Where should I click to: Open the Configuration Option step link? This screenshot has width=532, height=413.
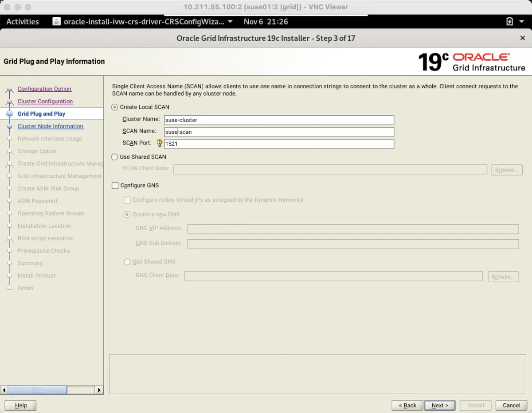tap(44, 89)
